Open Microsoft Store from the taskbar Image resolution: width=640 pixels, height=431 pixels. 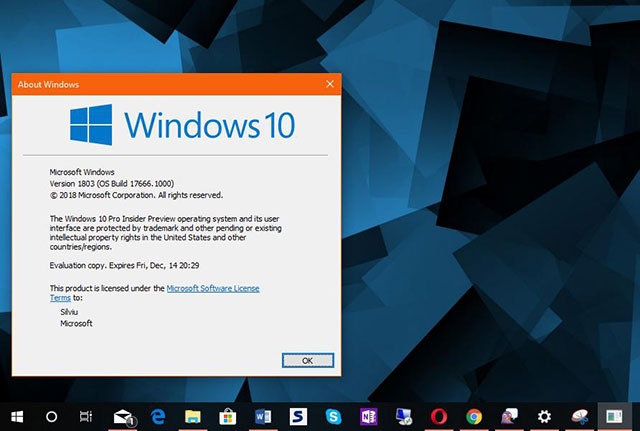tap(228, 417)
